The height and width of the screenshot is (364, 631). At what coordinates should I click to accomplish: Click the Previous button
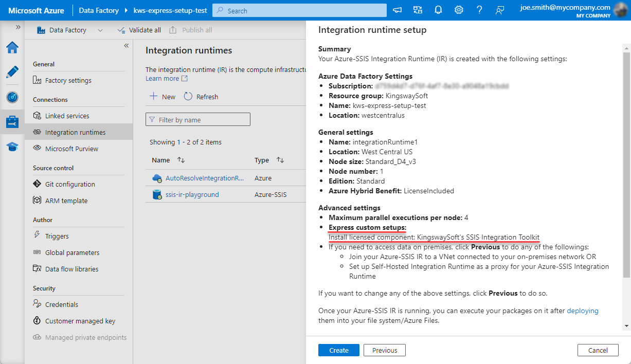click(x=385, y=350)
